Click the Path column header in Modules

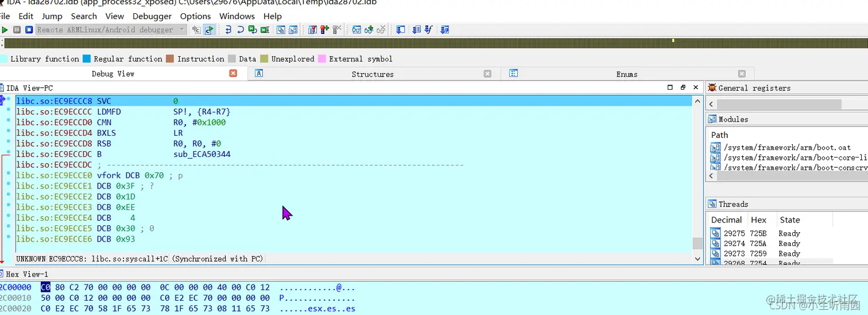[x=719, y=135]
